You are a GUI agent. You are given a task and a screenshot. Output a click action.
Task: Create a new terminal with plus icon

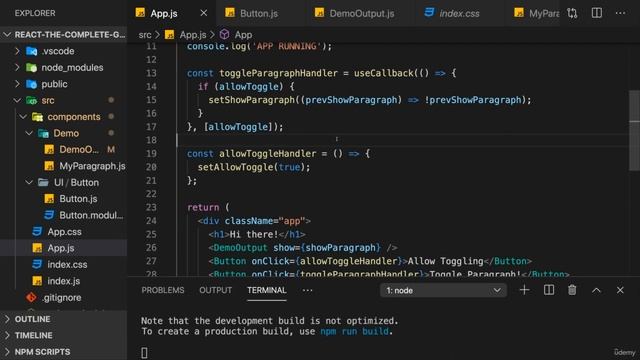[x=524, y=290]
